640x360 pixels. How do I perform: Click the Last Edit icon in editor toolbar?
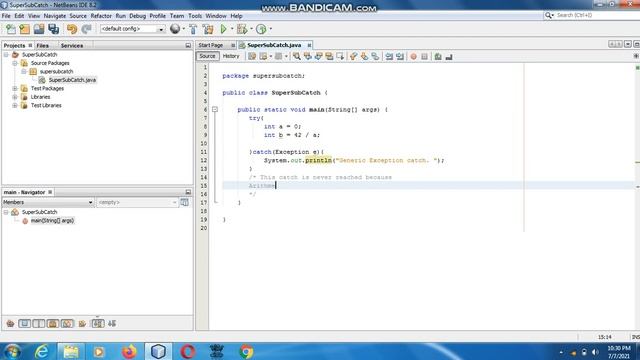tap(252, 56)
